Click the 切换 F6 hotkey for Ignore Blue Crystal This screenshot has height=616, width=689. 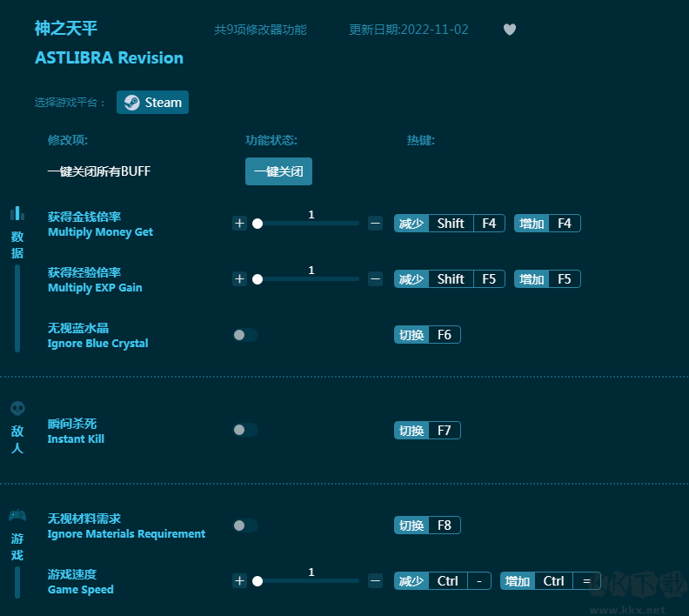pos(427,335)
